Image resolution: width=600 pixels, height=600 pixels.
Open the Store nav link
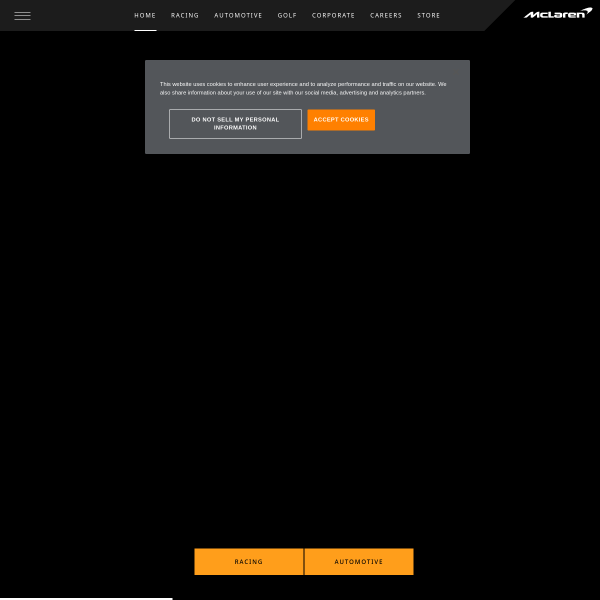429,16
